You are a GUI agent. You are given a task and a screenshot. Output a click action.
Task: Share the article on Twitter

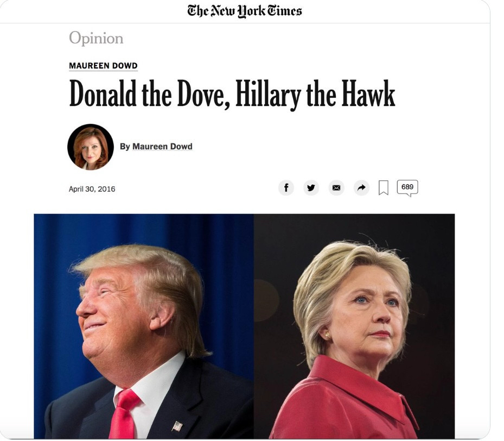[311, 187]
